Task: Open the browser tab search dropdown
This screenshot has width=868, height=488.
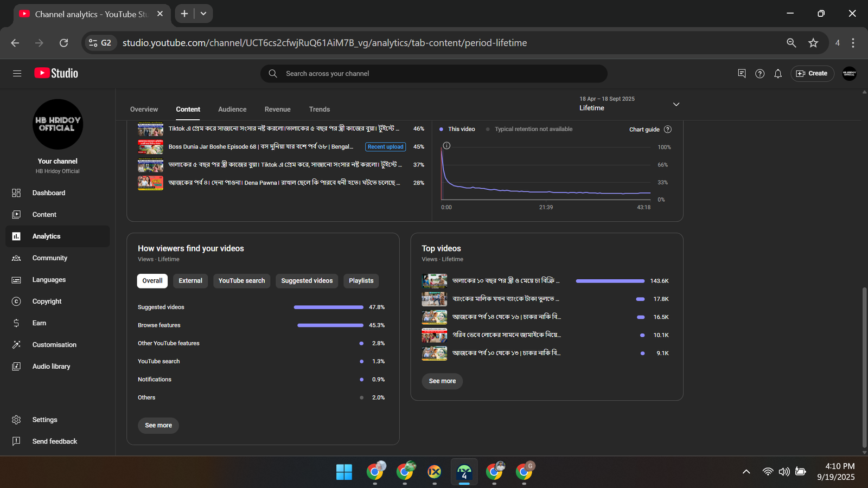Action: point(203,14)
